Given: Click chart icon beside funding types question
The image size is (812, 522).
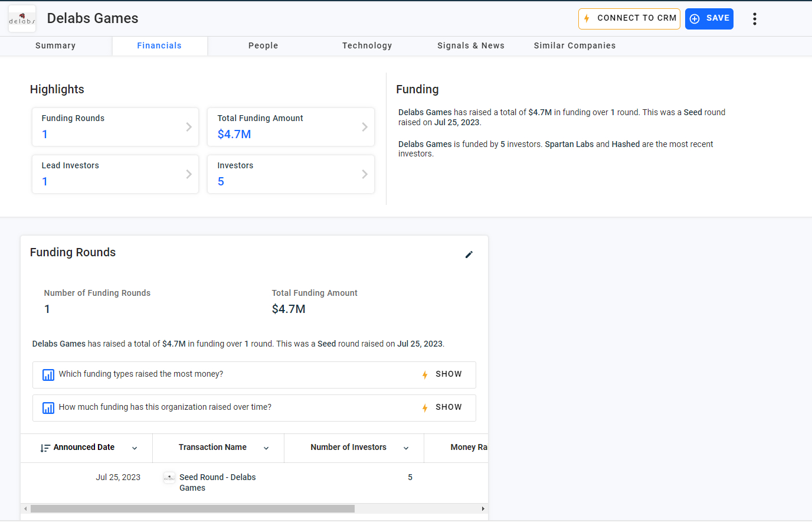Looking at the screenshot, I should click(48, 375).
